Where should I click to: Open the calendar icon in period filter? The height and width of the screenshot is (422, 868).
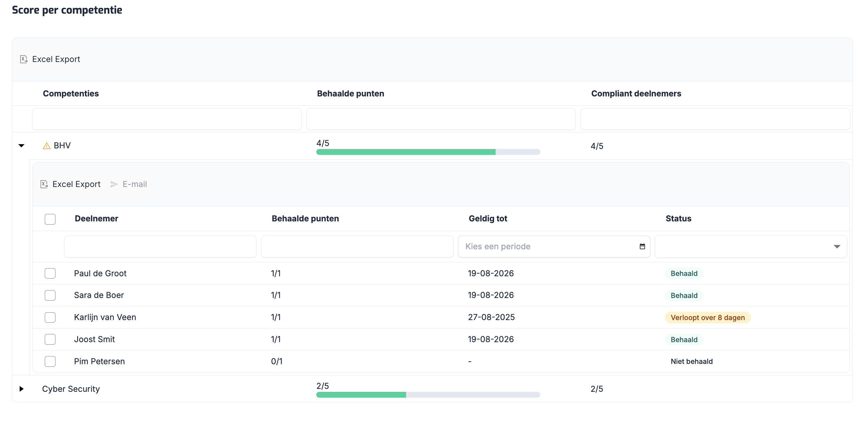tap(642, 246)
